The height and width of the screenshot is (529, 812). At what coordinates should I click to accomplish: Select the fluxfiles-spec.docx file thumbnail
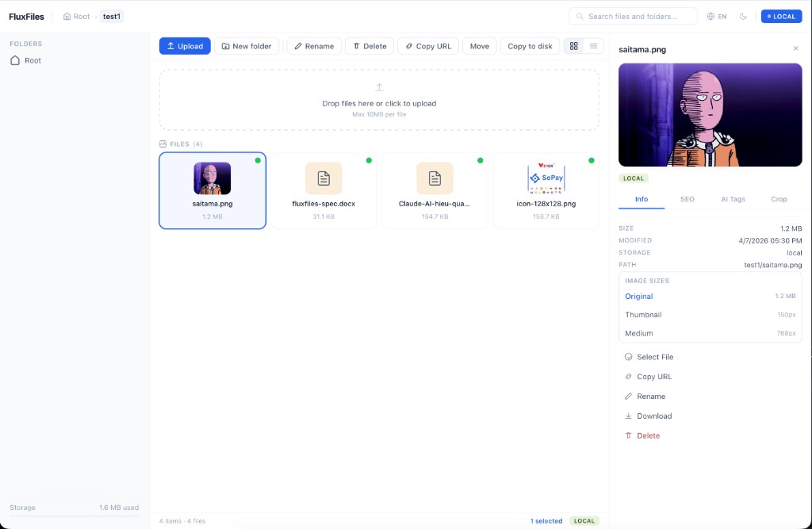coord(324,178)
